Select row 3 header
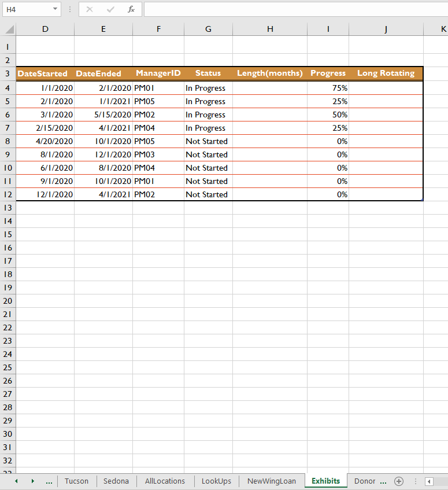 (8, 73)
